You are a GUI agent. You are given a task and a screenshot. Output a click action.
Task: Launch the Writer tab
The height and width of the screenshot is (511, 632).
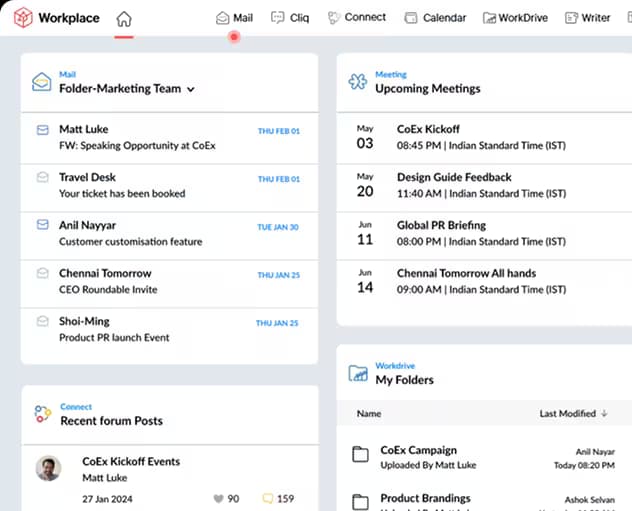588,18
